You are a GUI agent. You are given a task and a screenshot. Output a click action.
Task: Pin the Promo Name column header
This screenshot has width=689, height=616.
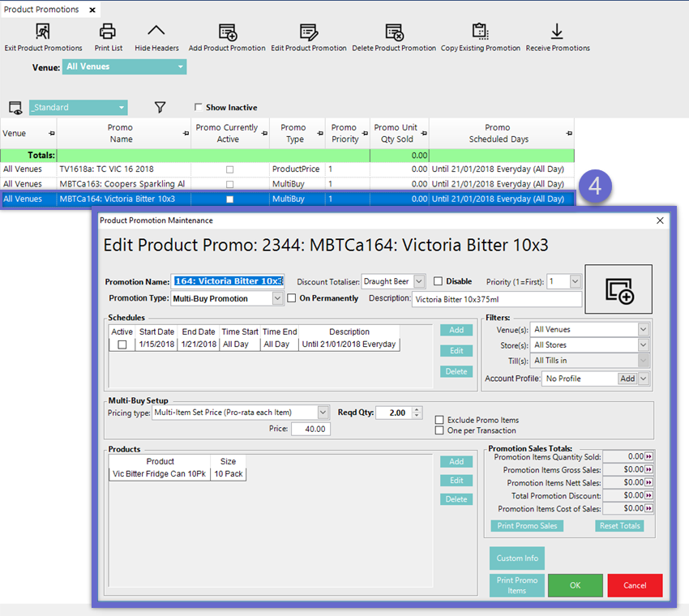click(186, 133)
